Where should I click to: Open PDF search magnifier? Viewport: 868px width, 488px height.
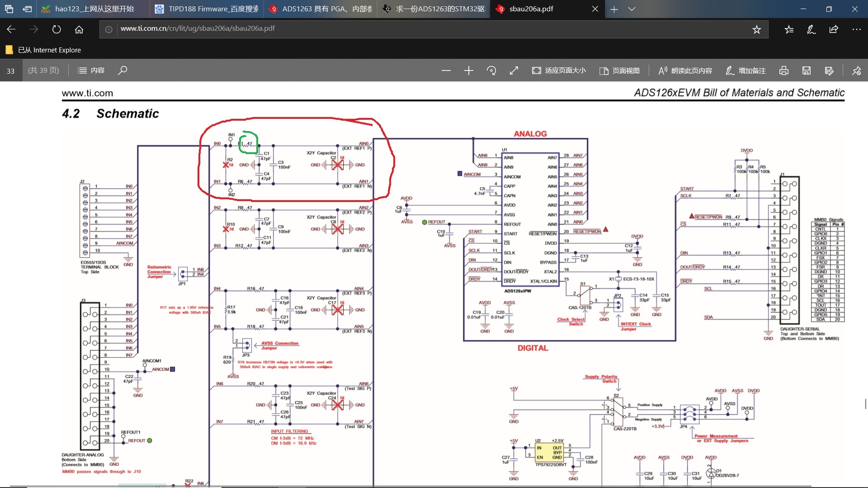click(x=123, y=70)
